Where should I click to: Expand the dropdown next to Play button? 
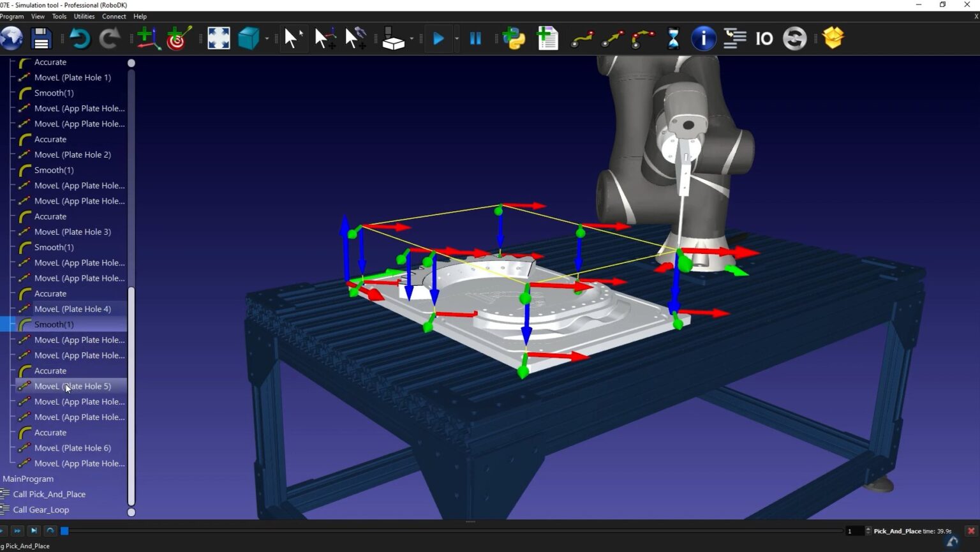point(456,38)
